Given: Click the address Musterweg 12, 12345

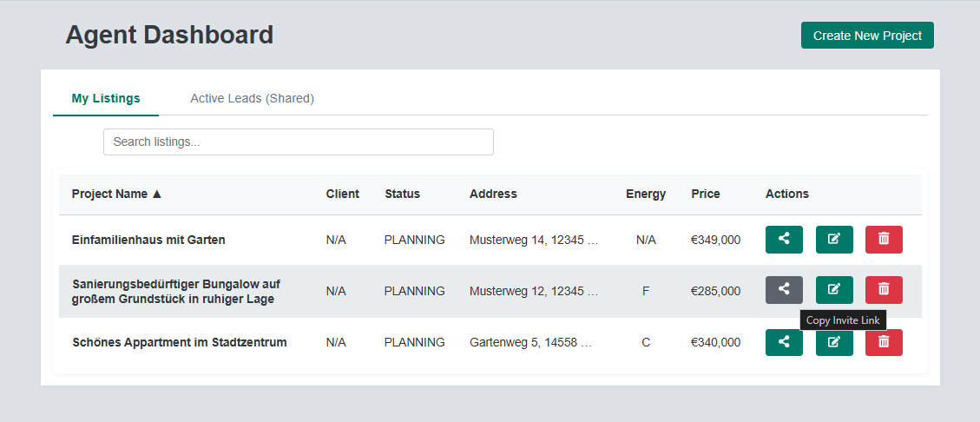Looking at the screenshot, I should point(535,291).
